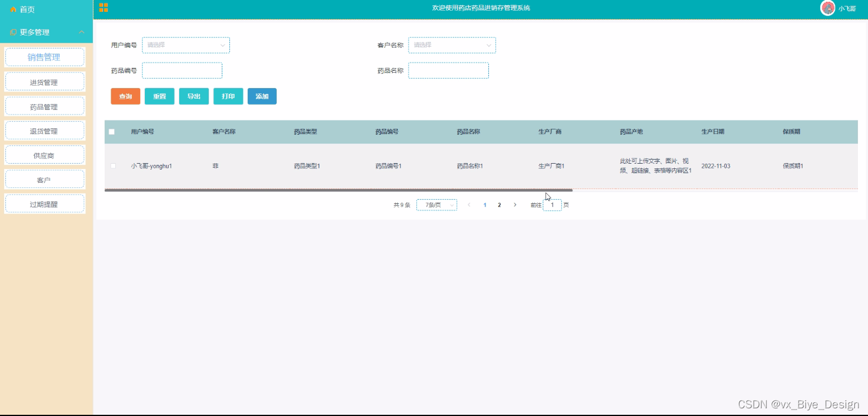Click the 导出 button
The height and width of the screenshot is (416, 868).
click(x=194, y=96)
